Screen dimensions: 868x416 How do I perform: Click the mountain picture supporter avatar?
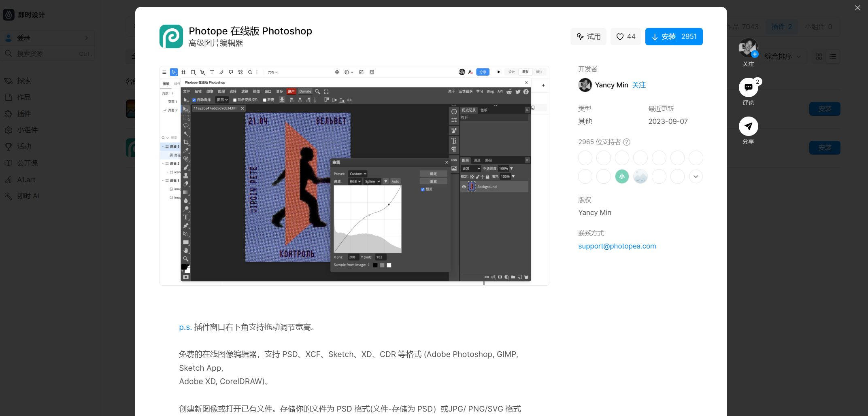pyautogui.click(x=640, y=176)
